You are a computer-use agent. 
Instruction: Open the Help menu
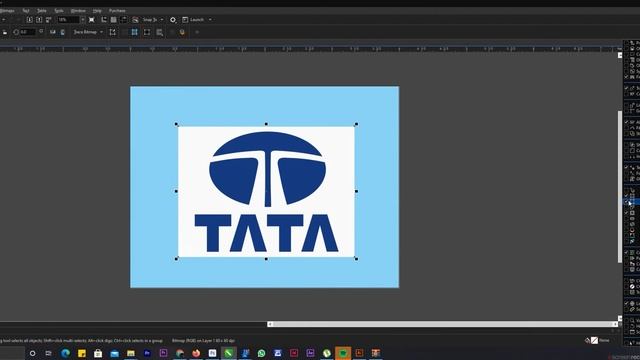tap(97, 11)
